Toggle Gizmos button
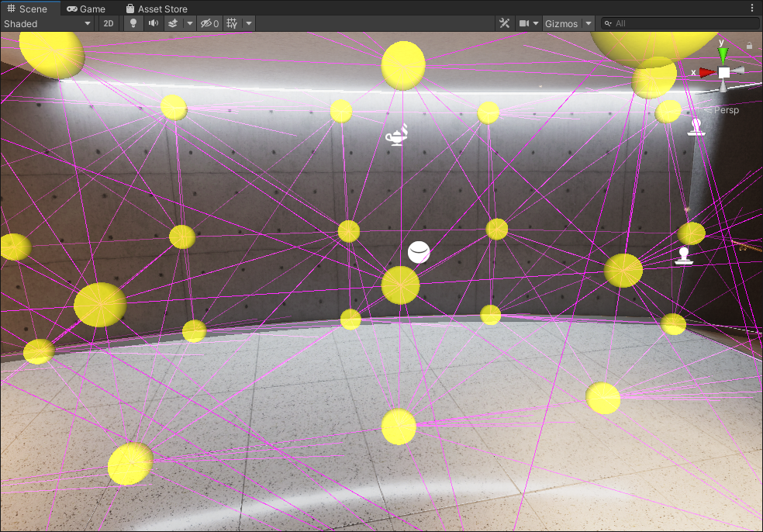763x532 pixels. [561, 23]
